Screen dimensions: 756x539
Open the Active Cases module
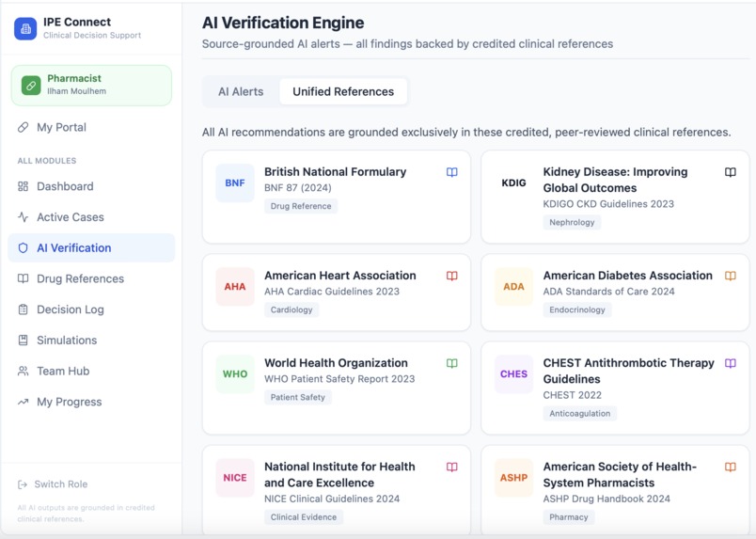[x=91, y=217]
